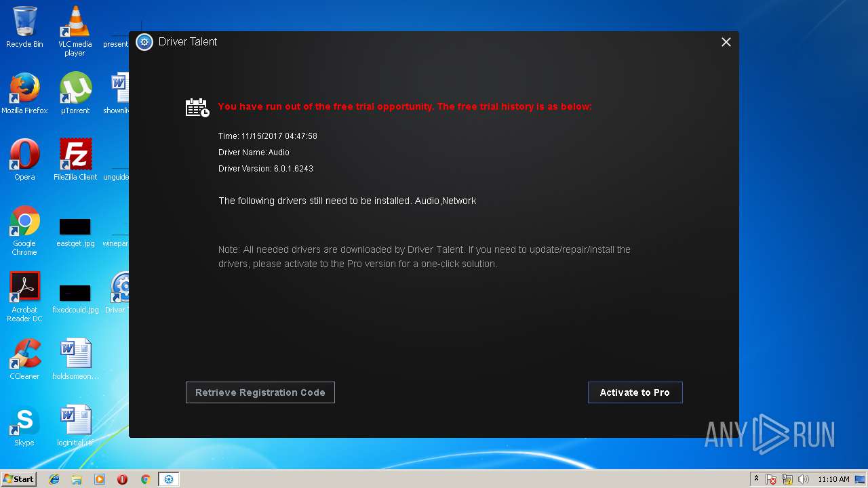The width and height of the screenshot is (868, 488).
Task: Click the 'drivers still need to be installed' line
Action: pos(347,201)
